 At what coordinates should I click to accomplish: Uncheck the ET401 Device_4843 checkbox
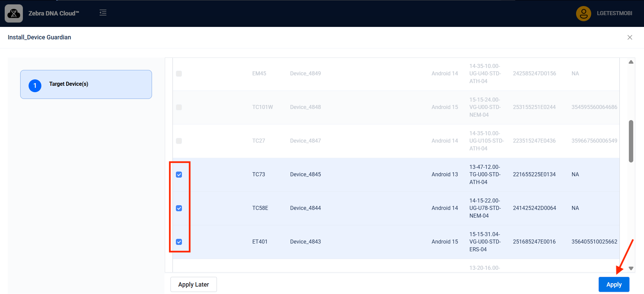pyautogui.click(x=179, y=242)
